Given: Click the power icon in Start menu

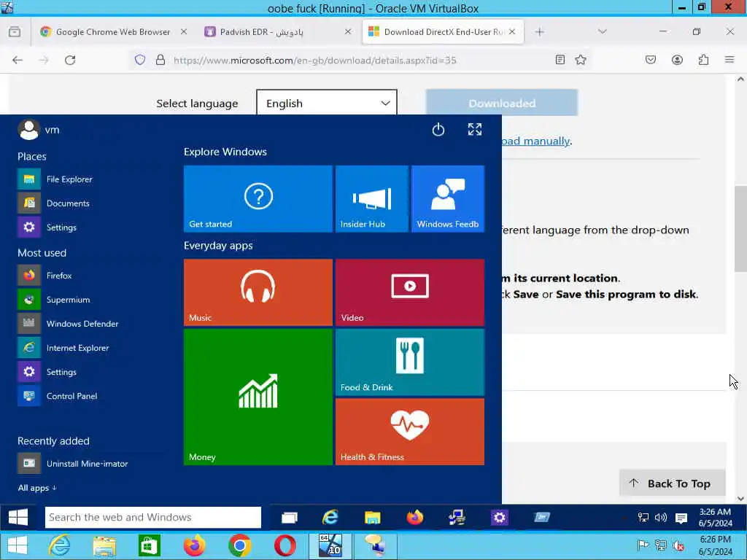Looking at the screenshot, I should (438, 130).
